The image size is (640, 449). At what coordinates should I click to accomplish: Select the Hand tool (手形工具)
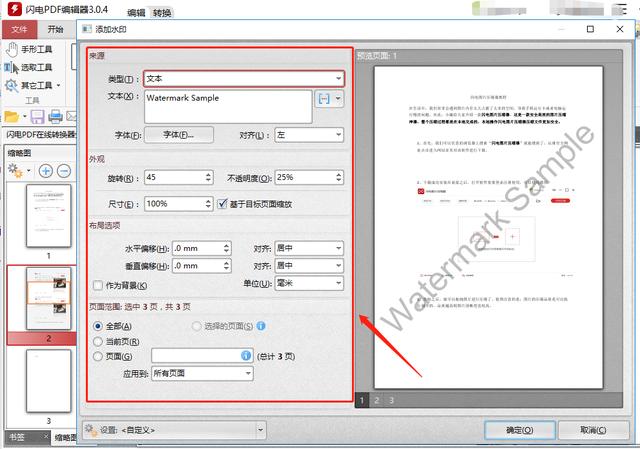pyautogui.click(x=29, y=49)
